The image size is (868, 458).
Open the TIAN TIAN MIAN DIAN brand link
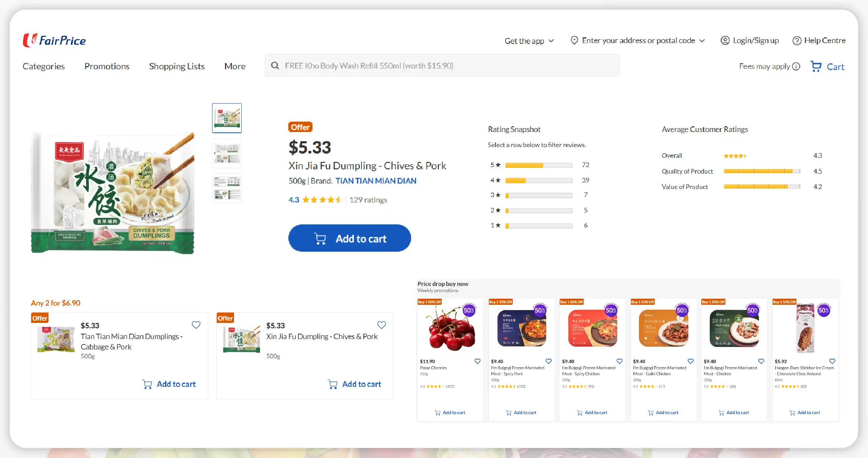[376, 181]
